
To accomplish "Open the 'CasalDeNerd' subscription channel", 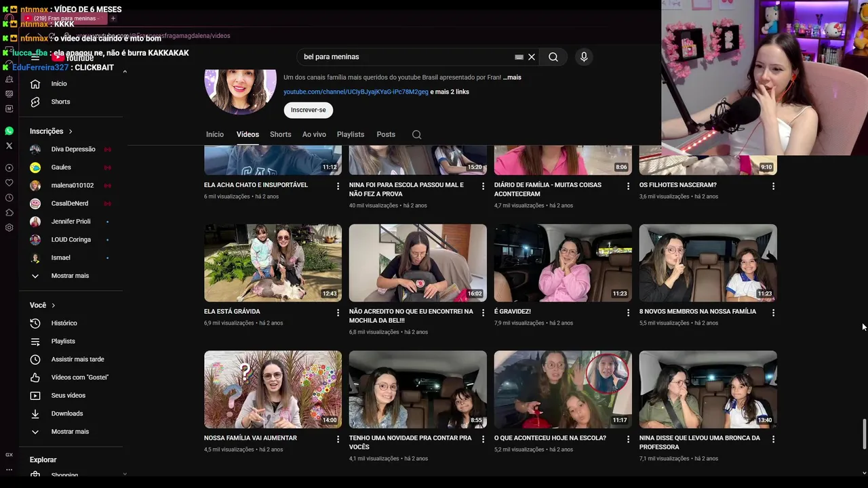I will [71, 203].
